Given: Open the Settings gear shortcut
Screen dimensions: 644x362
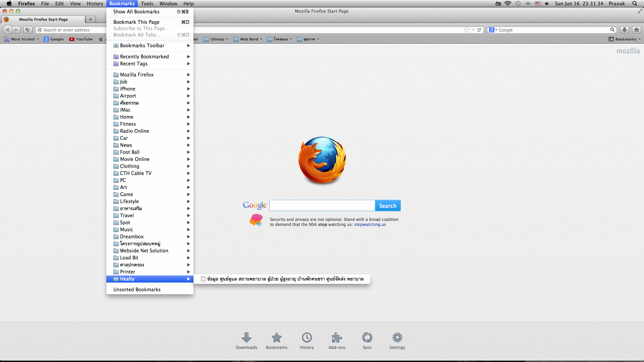Looking at the screenshot, I should point(397,341).
